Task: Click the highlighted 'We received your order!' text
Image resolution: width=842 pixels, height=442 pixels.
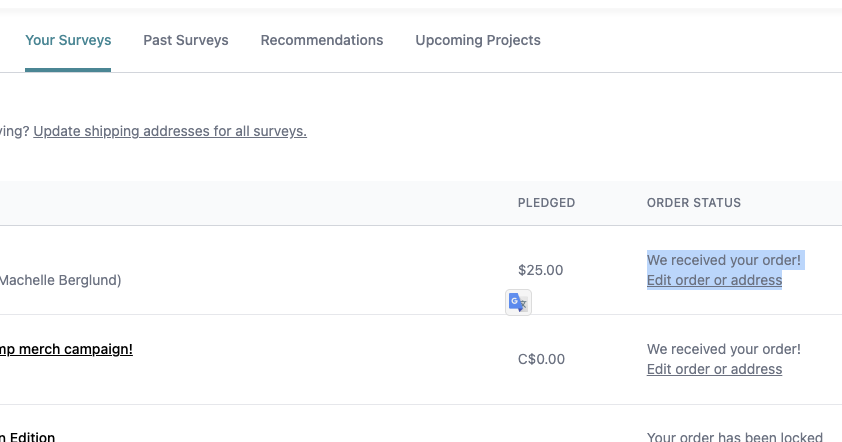Action: [x=724, y=260]
